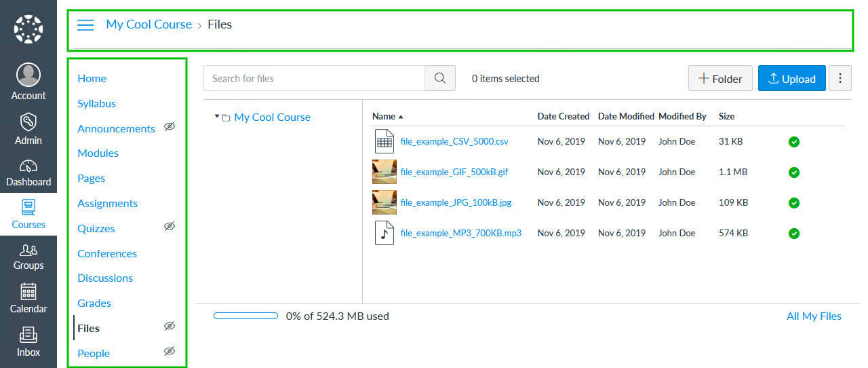The image size is (868, 368).
Task: Click the '0 items selected' text
Action: coord(506,79)
